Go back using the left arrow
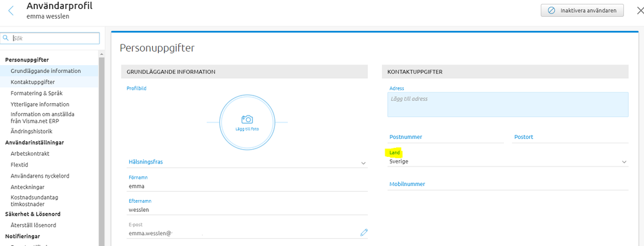 click(x=11, y=11)
